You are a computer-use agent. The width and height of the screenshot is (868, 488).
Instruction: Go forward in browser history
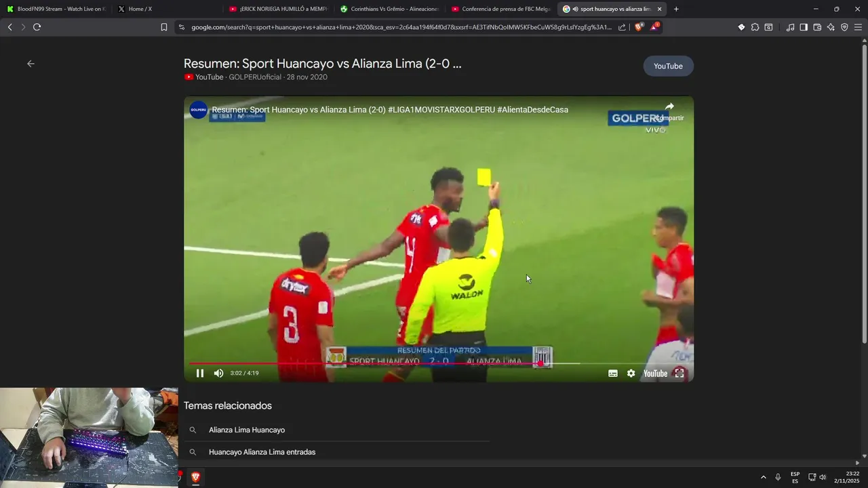(x=23, y=27)
